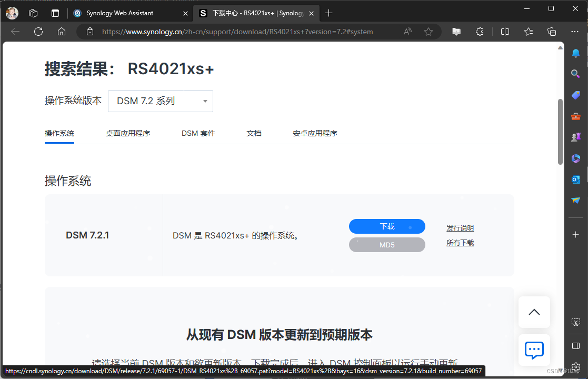Viewport: 588px width, 379px height.
Task: Switch to Synology Web Assistant tab
Action: coord(119,13)
